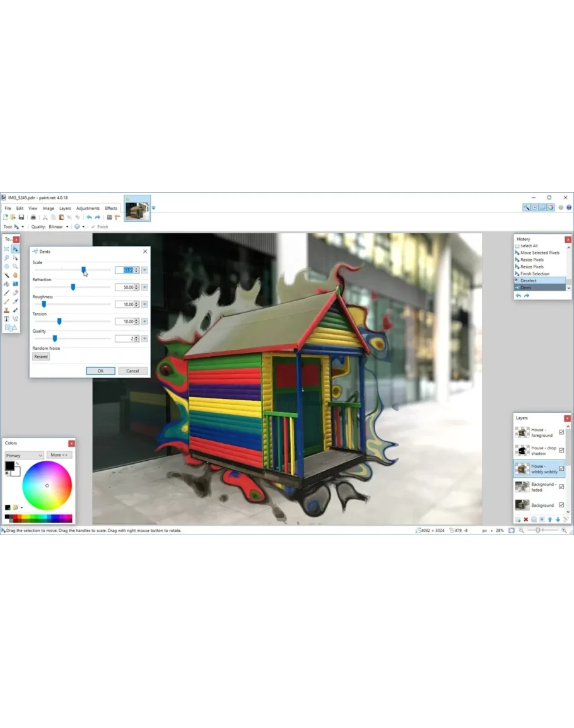Pick the Eraser tool
Screen dimensions: 574x728
tap(15, 292)
